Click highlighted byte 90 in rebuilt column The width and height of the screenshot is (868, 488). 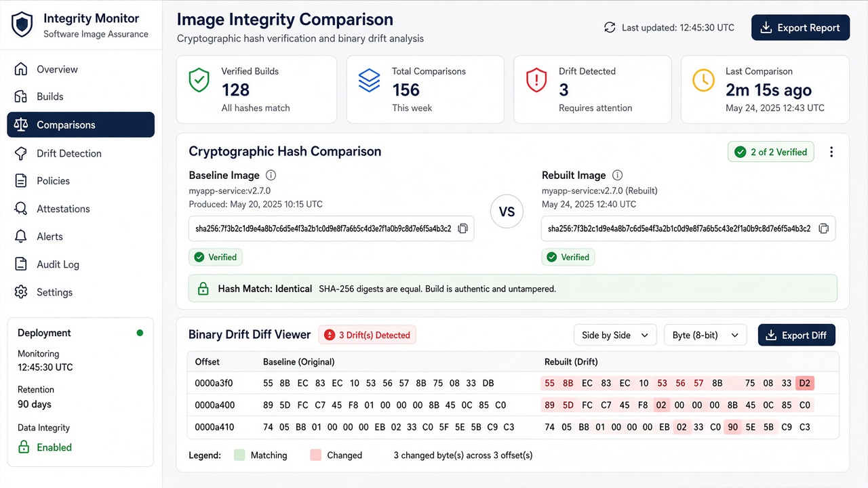pyautogui.click(x=732, y=427)
